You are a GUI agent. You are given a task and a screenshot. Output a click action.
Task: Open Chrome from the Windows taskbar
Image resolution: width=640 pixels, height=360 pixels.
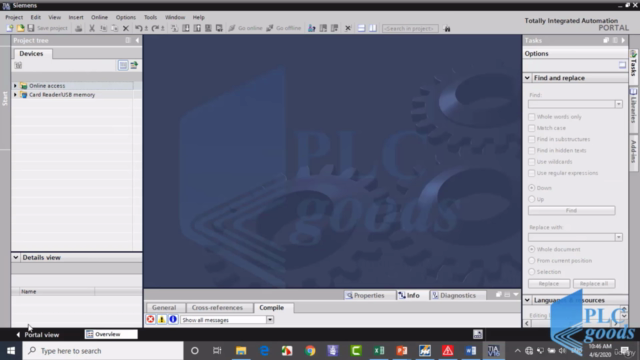coord(310,351)
